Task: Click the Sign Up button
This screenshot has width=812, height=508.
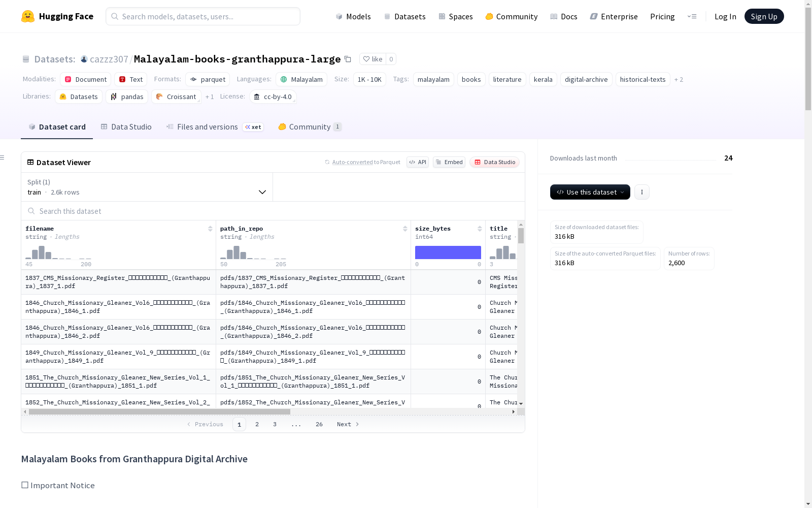Action: (764, 16)
